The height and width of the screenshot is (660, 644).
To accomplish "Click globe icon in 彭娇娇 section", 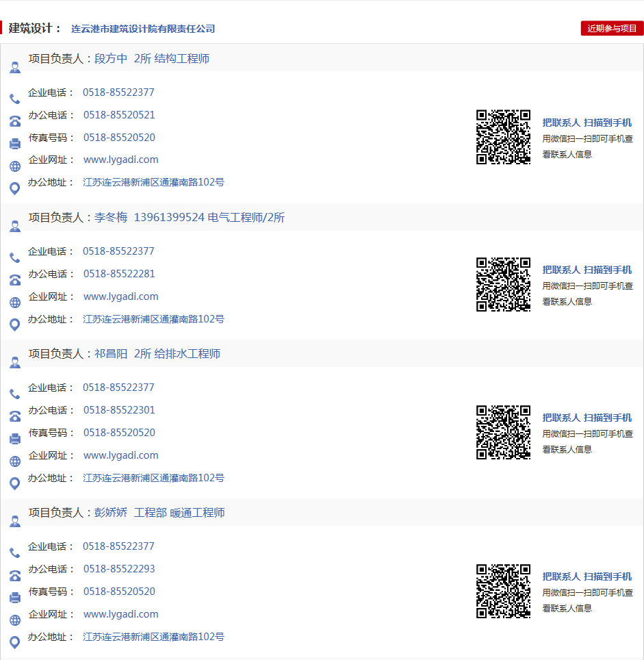I will pyautogui.click(x=15, y=620).
